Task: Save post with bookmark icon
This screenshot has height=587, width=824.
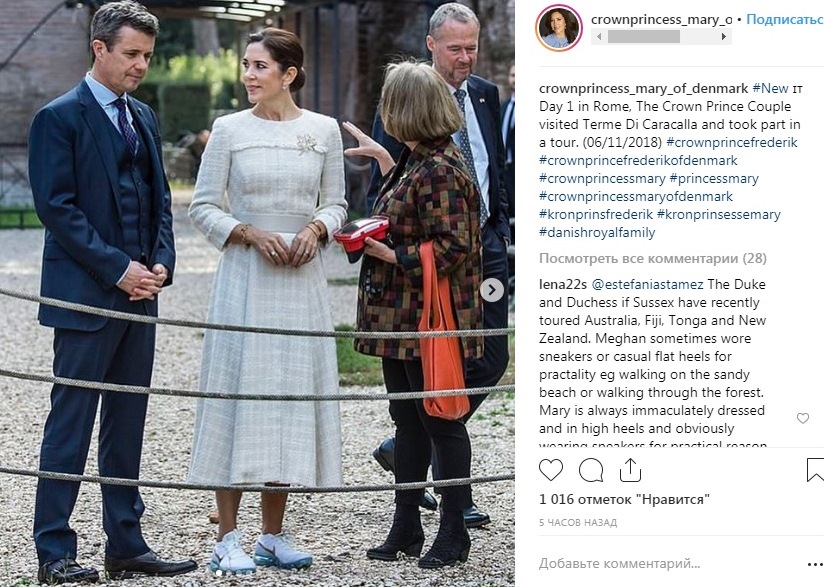Action: [815, 470]
